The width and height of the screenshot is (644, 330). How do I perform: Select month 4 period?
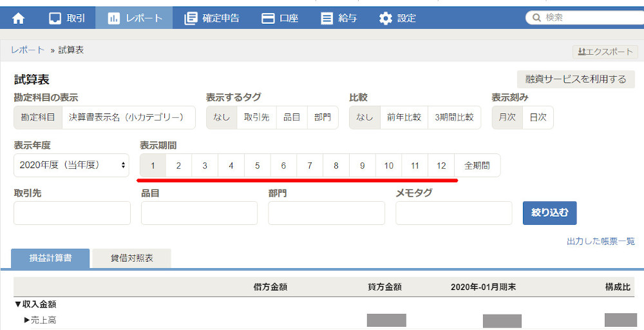tap(231, 166)
